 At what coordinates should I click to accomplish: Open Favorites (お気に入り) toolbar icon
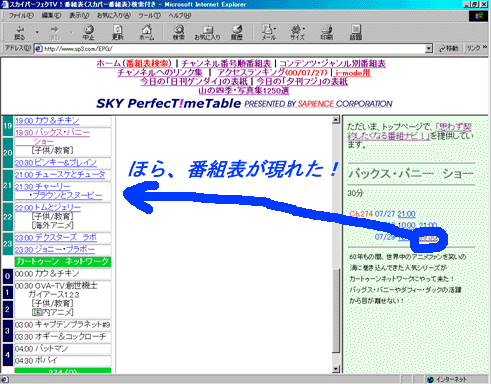pyautogui.click(x=207, y=32)
